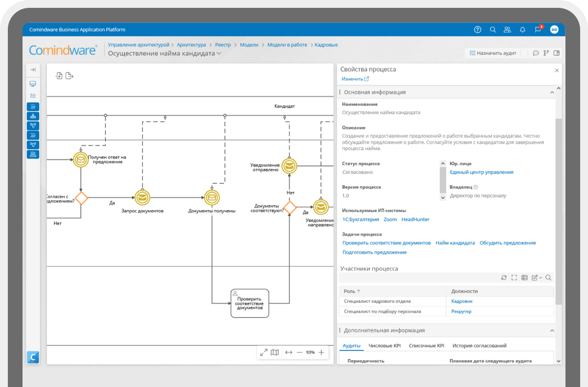
Task: Select the Проверить соответствие документов task
Action: tap(250, 303)
